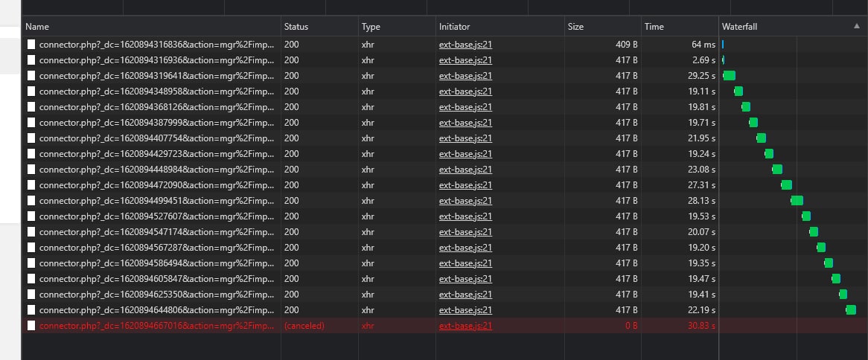This screenshot has height=360, width=868.
Task: Click the green waterfall bar for the 29.25 s request
Action: (730, 76)
